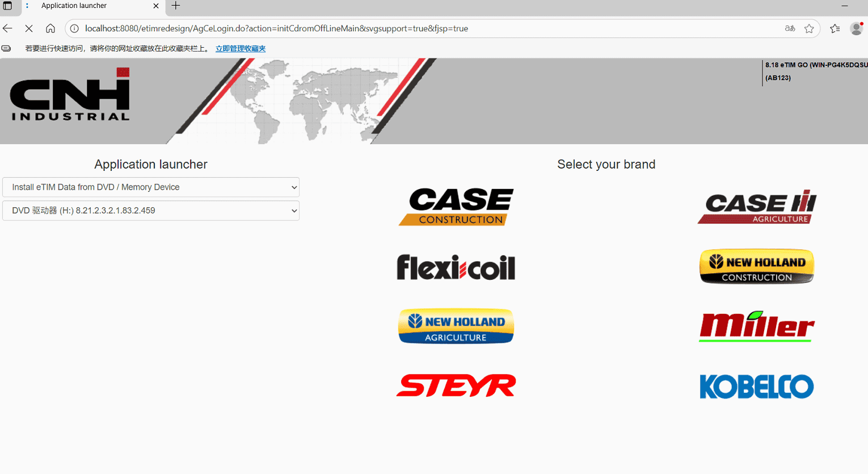The height and width of the screenshot is (474, 868).
Task: Choose the New Holland Construction brand logo
Action: point(757,266)
